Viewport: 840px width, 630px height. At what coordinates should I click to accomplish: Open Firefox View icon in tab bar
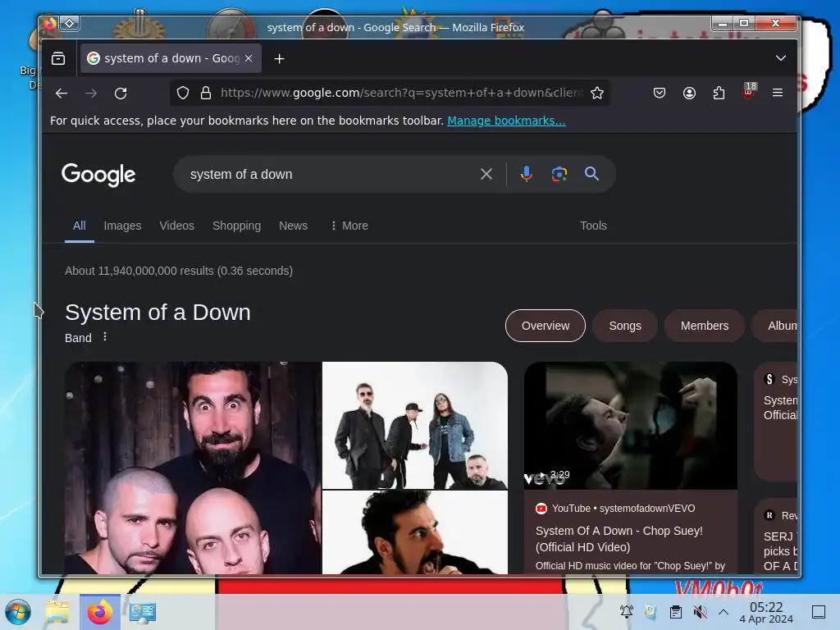[x=58, y=58]
